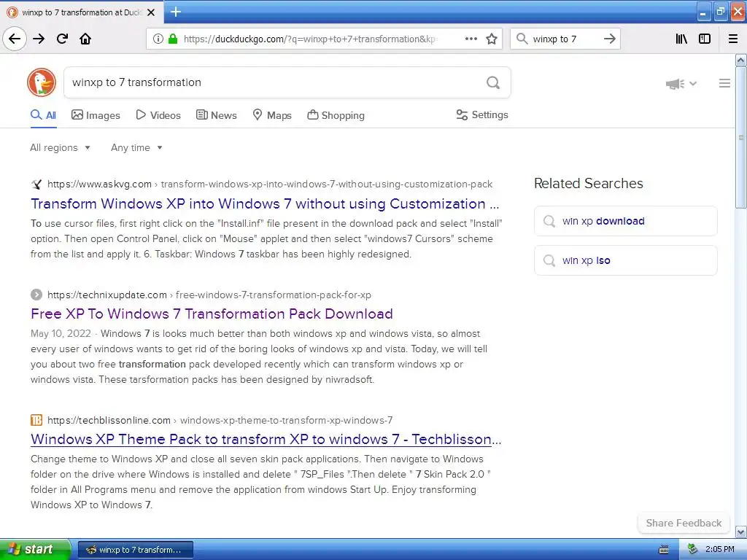
Task: Search related term win xp iso
Action: (625, 260)
